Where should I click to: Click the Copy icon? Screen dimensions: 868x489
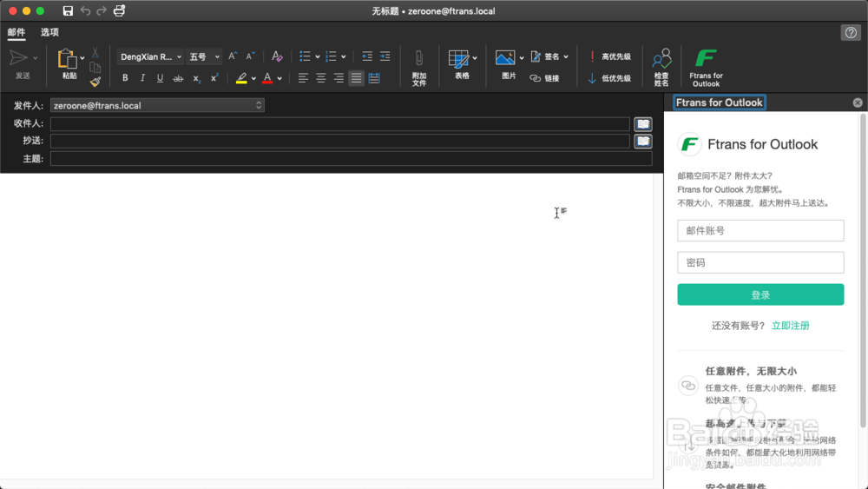(95, 68)
